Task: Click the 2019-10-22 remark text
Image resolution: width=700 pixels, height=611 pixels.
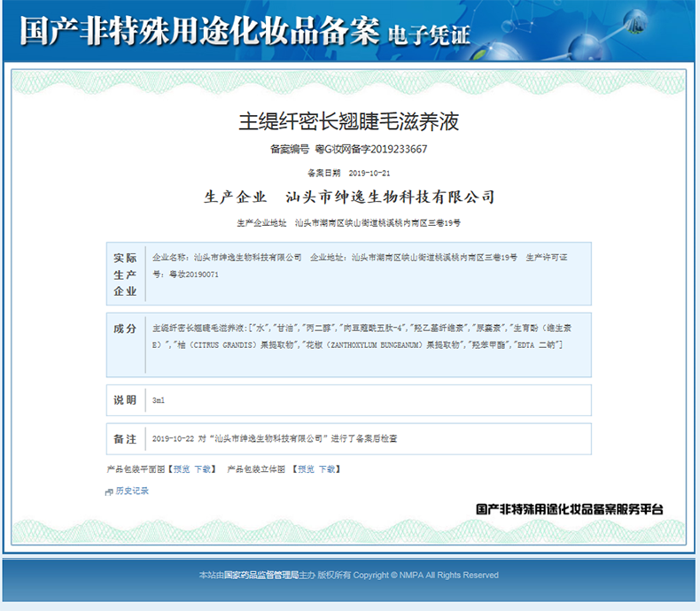Action: (275, 439)
